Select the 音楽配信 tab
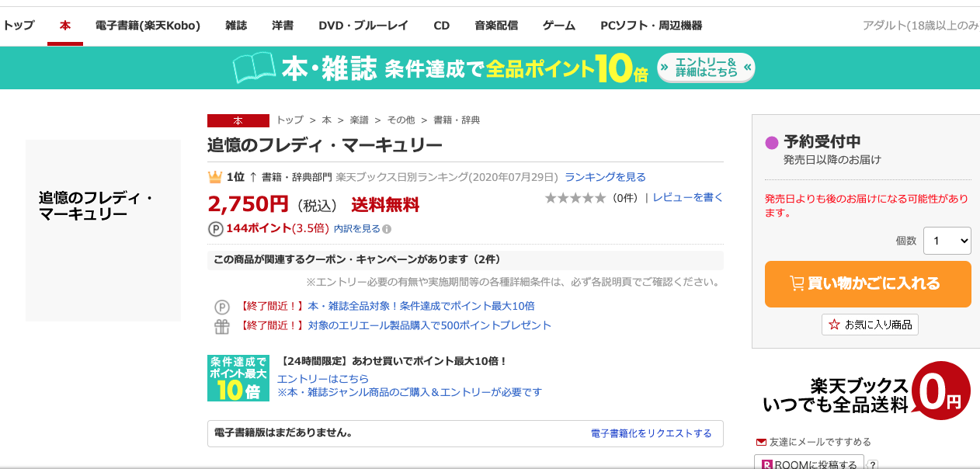The width and height of the screenshot is (980, 469). pyautogui.click(x=496, y=26)
